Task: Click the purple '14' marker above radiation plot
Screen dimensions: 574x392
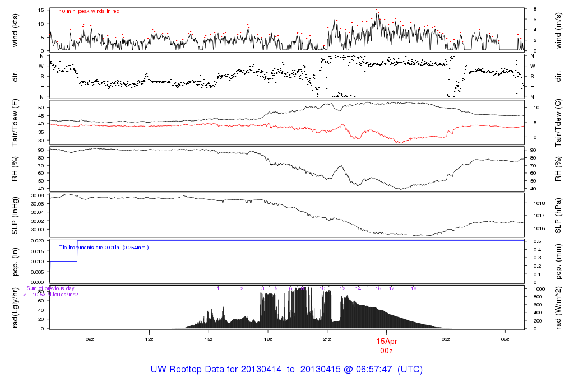Action: coord(358,288)
